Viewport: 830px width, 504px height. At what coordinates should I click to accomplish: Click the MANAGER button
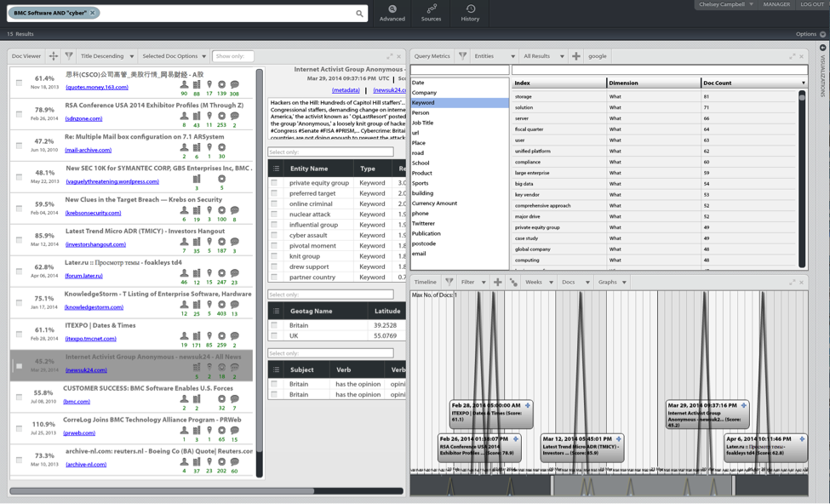[x=776, y=4]
